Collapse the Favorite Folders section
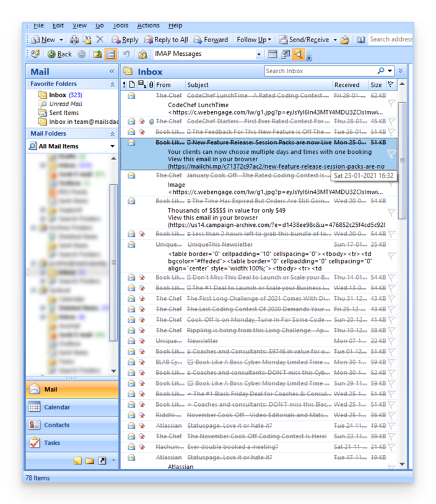The width and height of the screenshot is (436, 504). click(112, 84)
